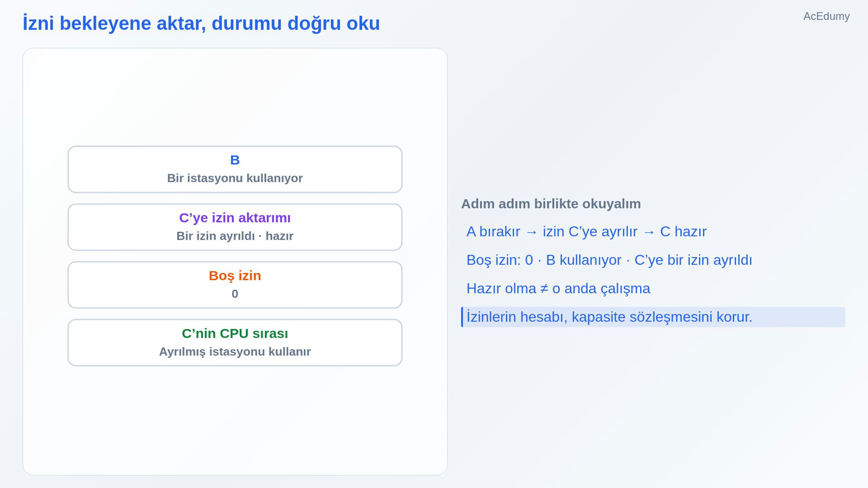
Task: Select line 'Boş izin: 0 · B kullanıyor · C'ye bir izin ayrıldı'
Action: 609,260
